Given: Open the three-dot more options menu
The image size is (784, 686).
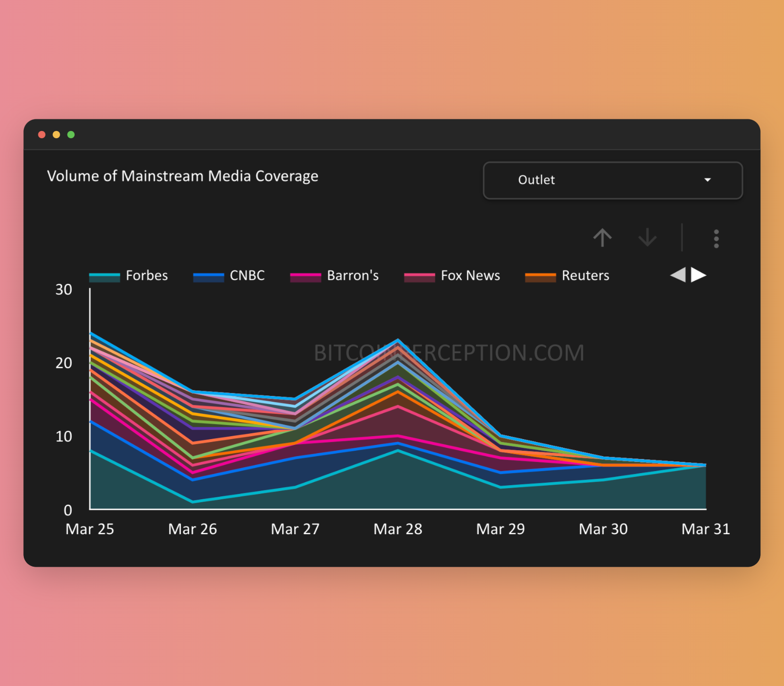Looking at the screenshot, I should pyautogui.click(x=716, y=239).
